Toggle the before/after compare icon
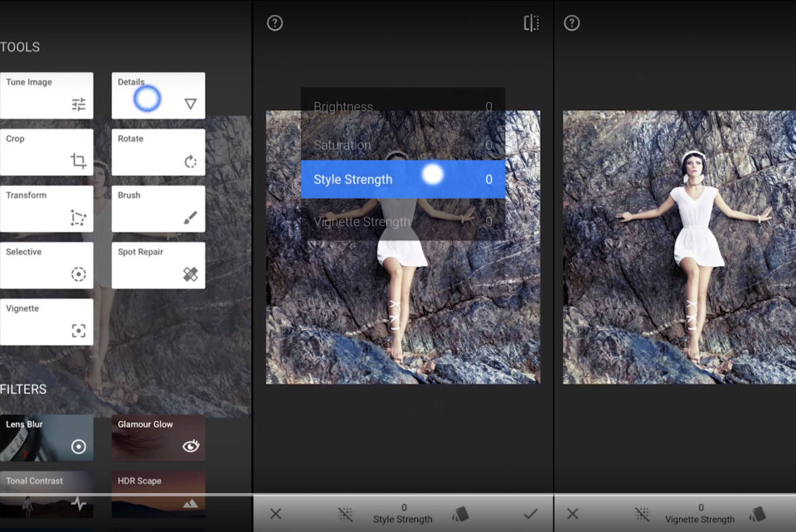796x532 pixels. [x=531, y=23]
